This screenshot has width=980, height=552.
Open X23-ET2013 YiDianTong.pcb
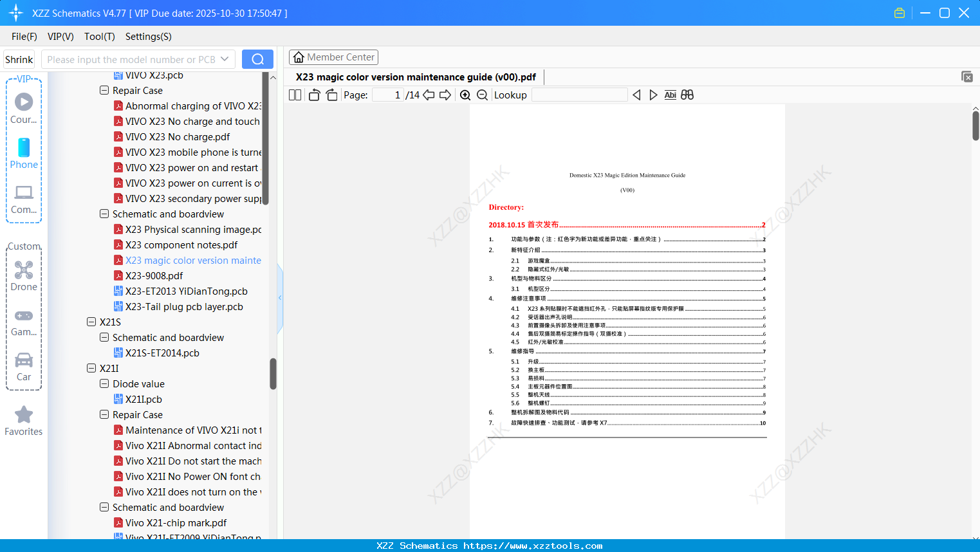coord(180,291)
